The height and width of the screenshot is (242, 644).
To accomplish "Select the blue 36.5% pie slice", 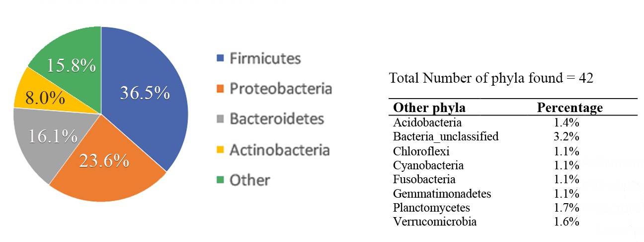I will [x=149, y=95].
